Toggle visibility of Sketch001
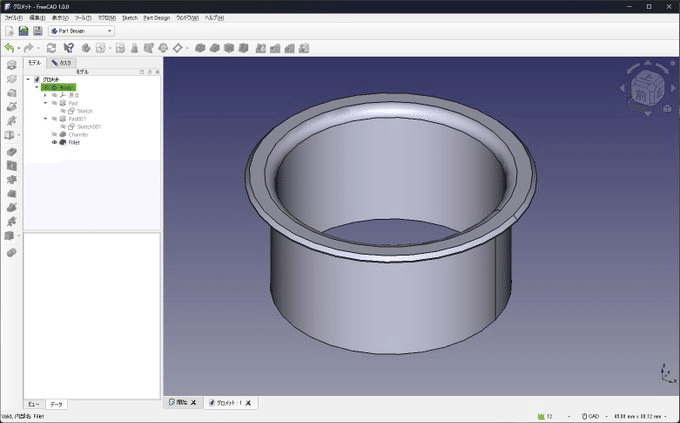The height and width of the screenshot is (423, 680). coord(63,126)
